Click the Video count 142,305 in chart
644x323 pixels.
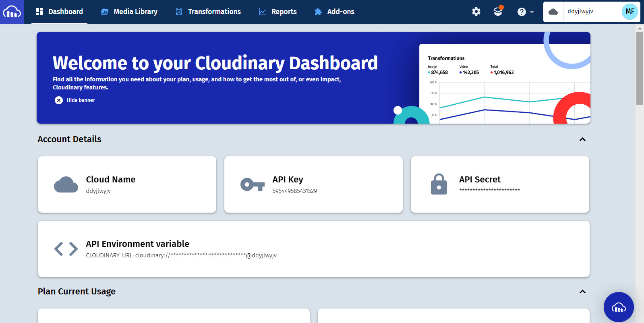[x=470, y=72]
